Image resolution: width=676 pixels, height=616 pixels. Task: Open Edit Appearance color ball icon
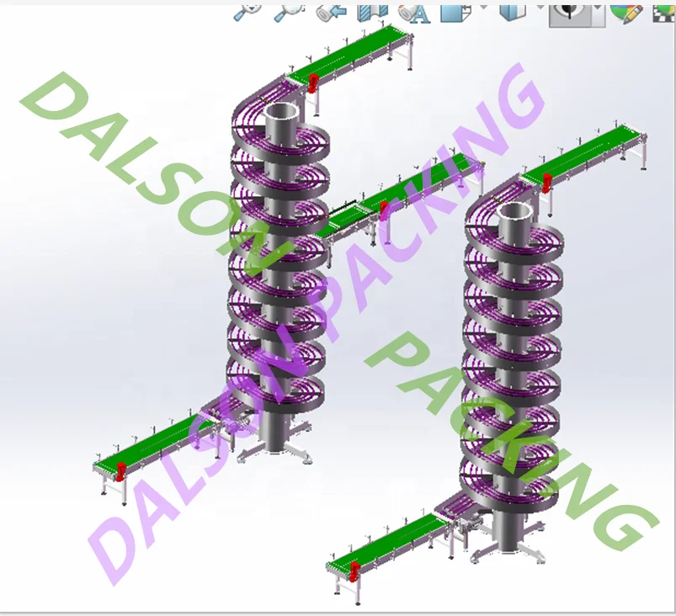(x=626, y=13)
